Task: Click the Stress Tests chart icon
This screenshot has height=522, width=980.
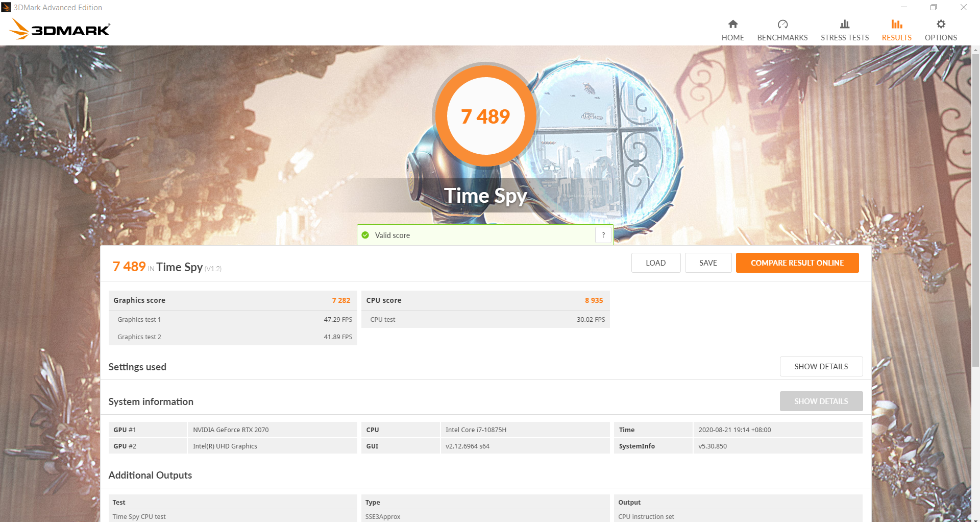Action: (x=845, y=24)
